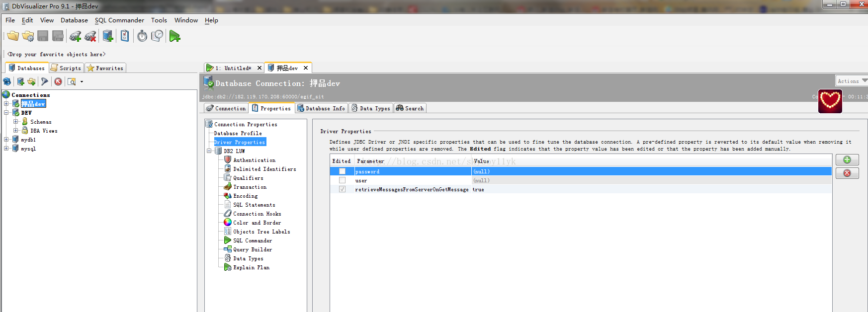Switch to the Favorites tab

coord(105,68)
